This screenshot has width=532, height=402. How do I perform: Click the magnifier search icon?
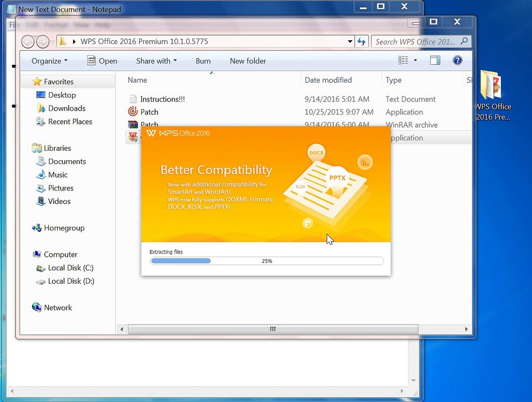464,41
